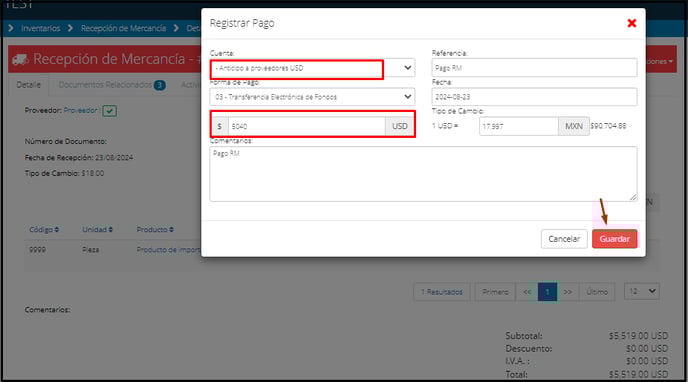Go to Último page in pagination
This screenshot has width=688, height=382.
click(597, 292)
